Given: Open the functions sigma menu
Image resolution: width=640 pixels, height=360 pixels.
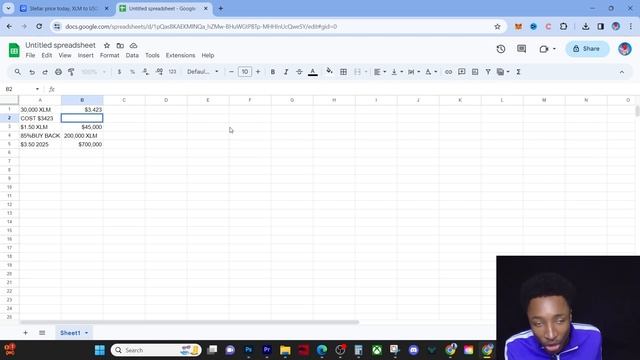Looking at the screenshot, I should click(518, 72).
